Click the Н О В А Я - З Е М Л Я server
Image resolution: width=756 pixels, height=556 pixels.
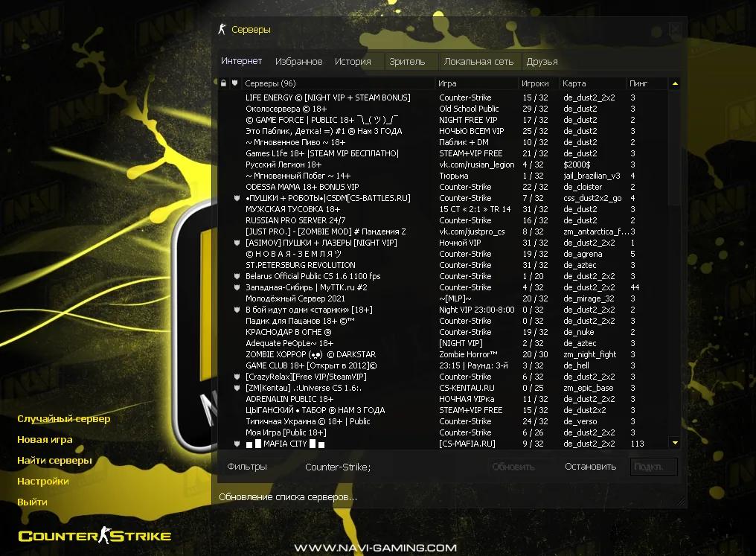pyautogui.click(x=443, y=254)
